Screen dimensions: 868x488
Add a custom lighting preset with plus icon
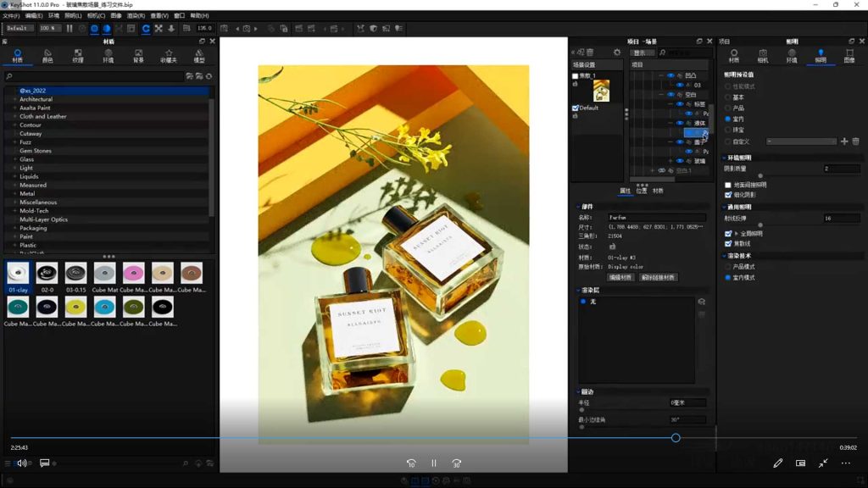843,141
